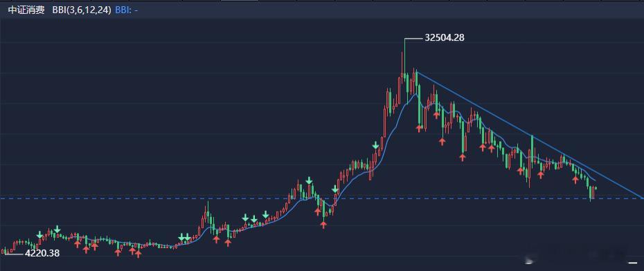Click the blue BBI value readout
644x271 pixels.
coord(127,10)
